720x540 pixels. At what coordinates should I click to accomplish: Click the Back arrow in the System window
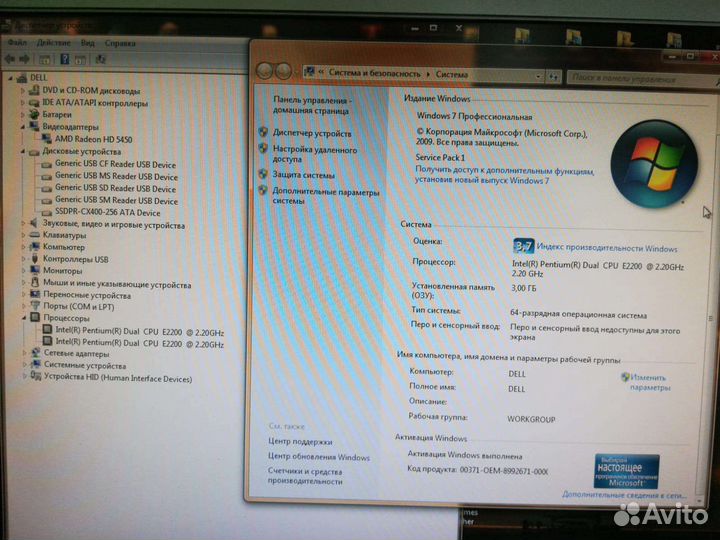(265, 71)
